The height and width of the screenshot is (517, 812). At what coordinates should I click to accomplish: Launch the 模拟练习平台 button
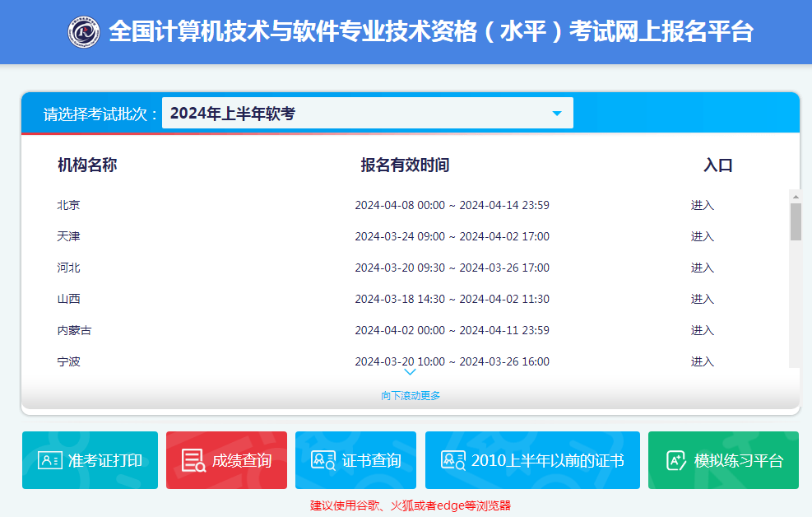(x=723, y=460)
